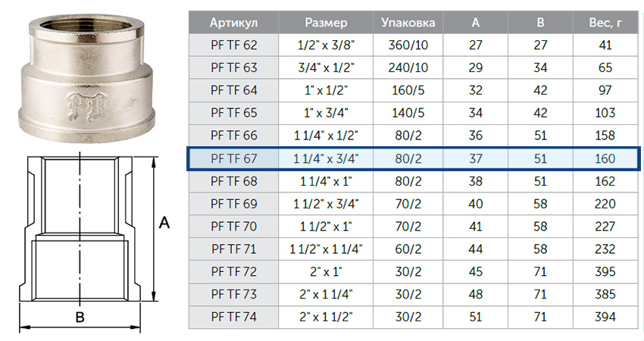Click the Упаковка column header

click(408, 22)
